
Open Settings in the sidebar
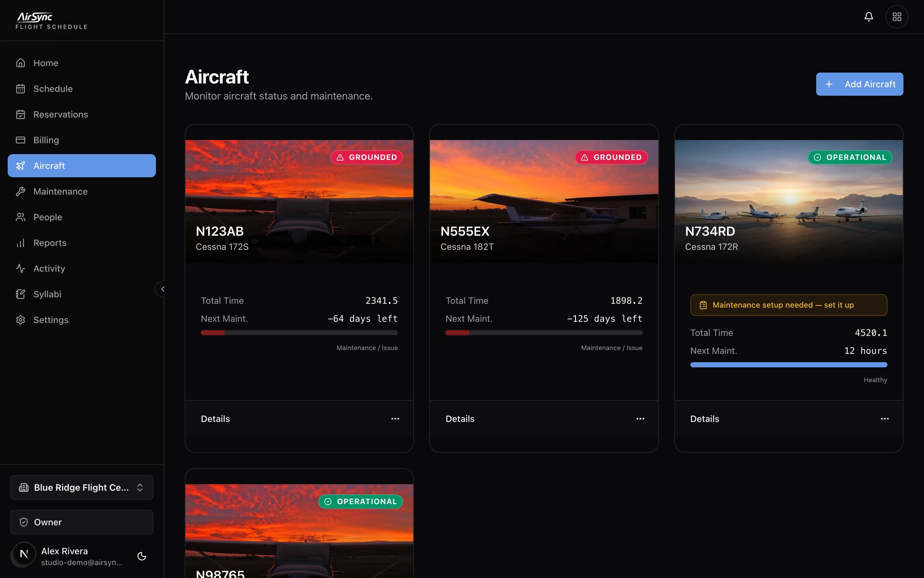(82, 320)
